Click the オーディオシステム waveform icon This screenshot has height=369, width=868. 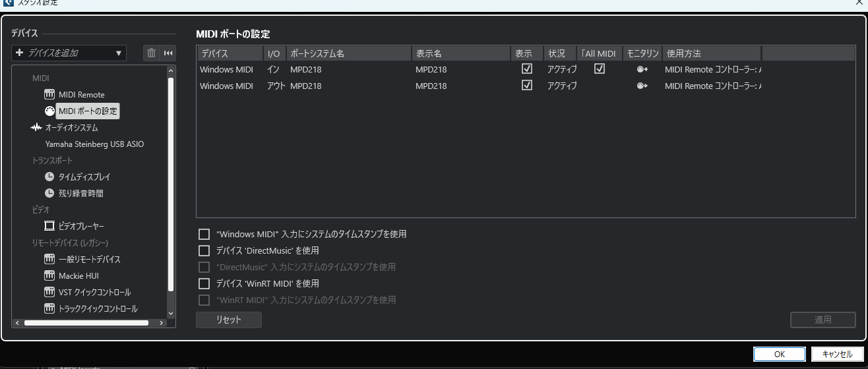tap(36, 127)
